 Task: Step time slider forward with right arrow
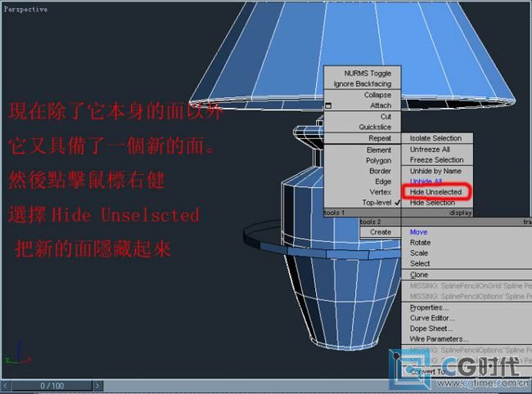[x=97, y=386]
